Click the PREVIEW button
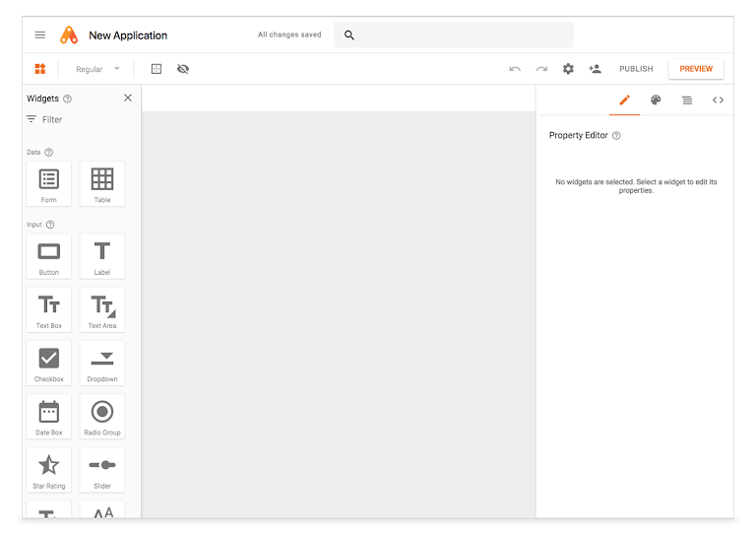 pyautogui.click(x=696, y=69)
